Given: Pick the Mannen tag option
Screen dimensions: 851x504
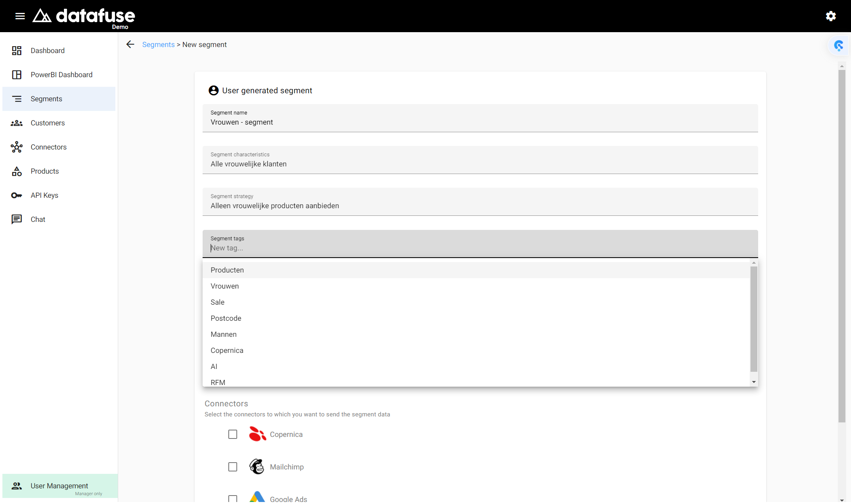Looking at the screenshot, I should [x=476, y=334].
